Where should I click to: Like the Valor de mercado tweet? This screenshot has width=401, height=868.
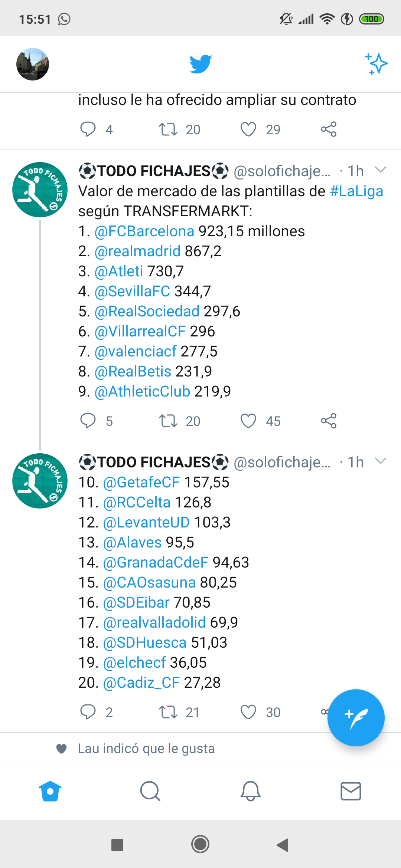(248, 421)
